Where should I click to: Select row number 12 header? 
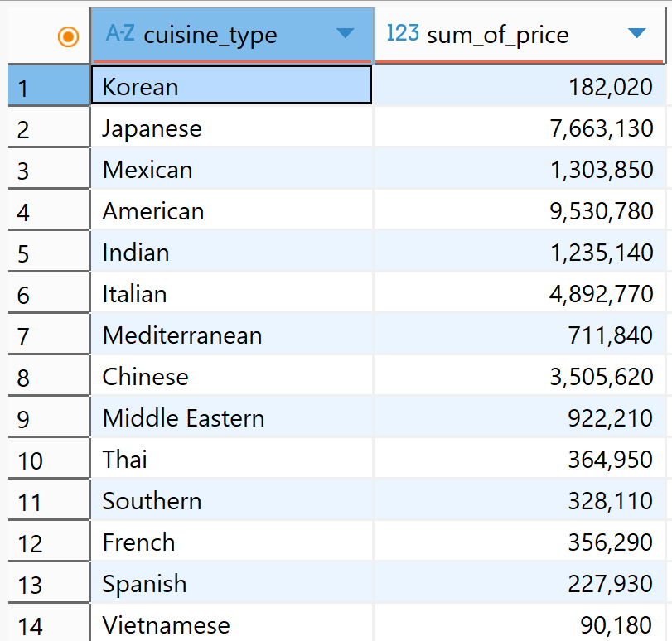pyautogui.click(x=49, y=541)
